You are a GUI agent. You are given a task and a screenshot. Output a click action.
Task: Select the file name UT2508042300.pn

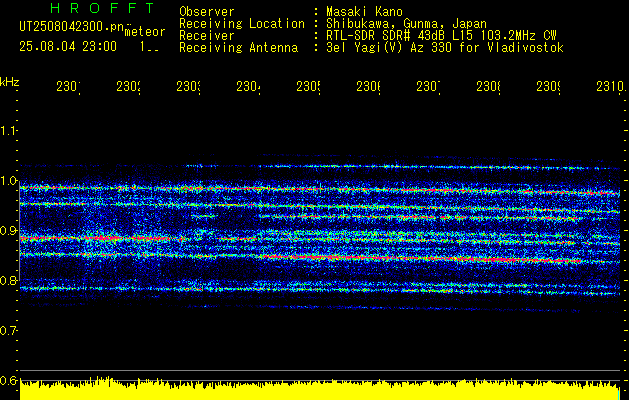72,26
